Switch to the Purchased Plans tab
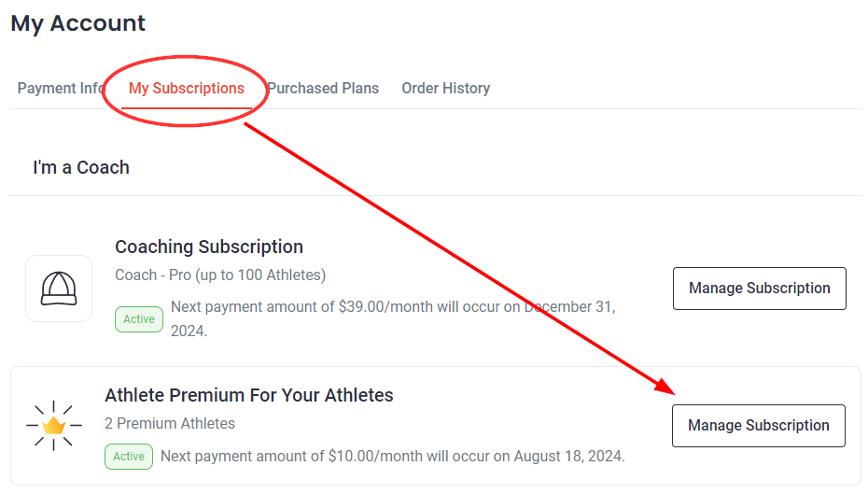 pos(323,88)
